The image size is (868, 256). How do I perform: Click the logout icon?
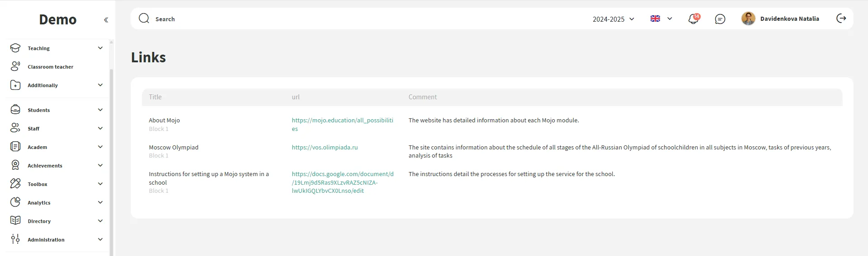[841, 19]
